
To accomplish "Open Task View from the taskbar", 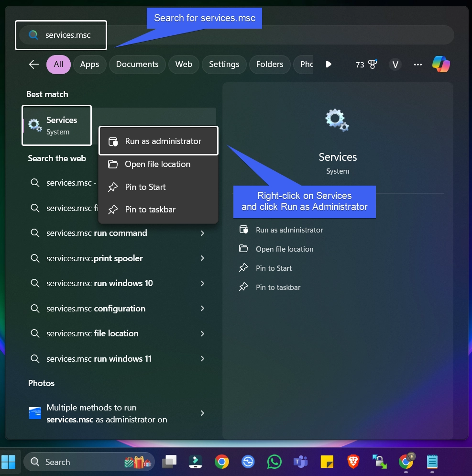I will pyautogui.click(x=169, y=462).
